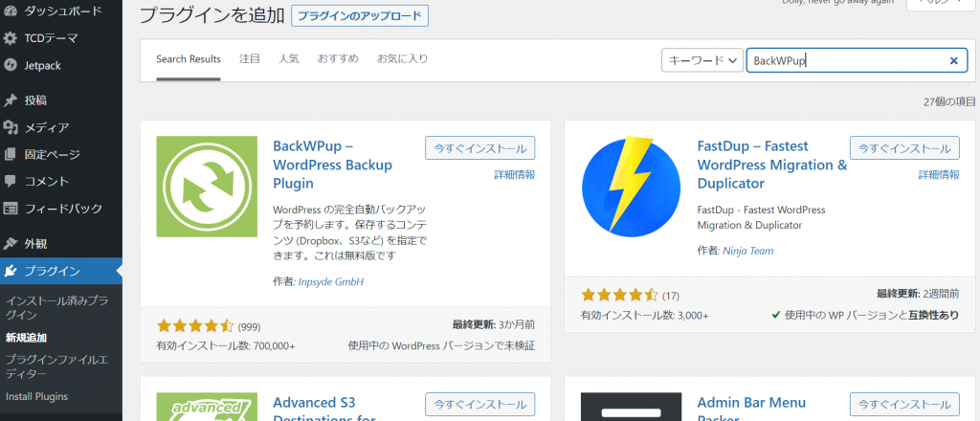Click the TCDテーマ gear icon
Image resolution: width=980 pixels, height=421 pixels.
(10, 38)
